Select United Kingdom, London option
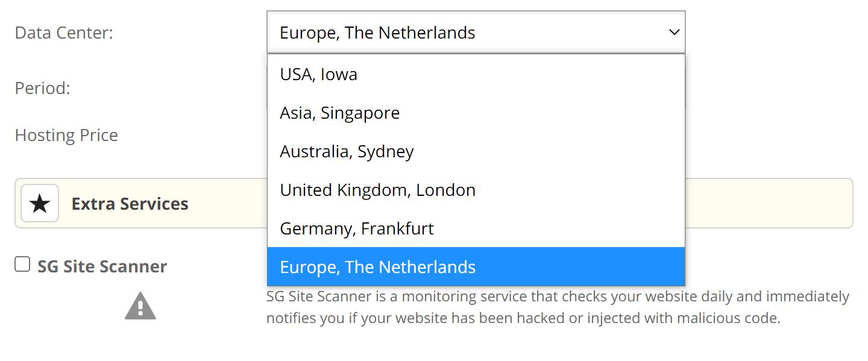Image resolution: width=868 pixels, height=361 pixels. point(476,190)
